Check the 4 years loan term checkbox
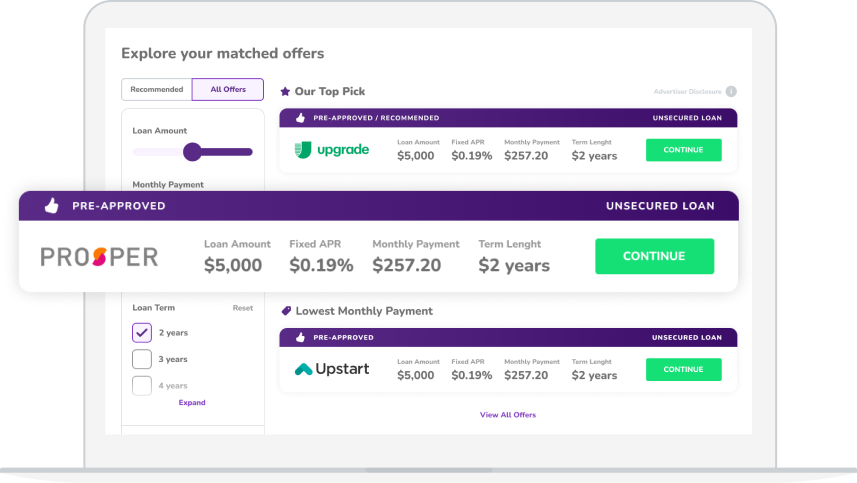This screenshot has width=857, height=483. (142, 386)
